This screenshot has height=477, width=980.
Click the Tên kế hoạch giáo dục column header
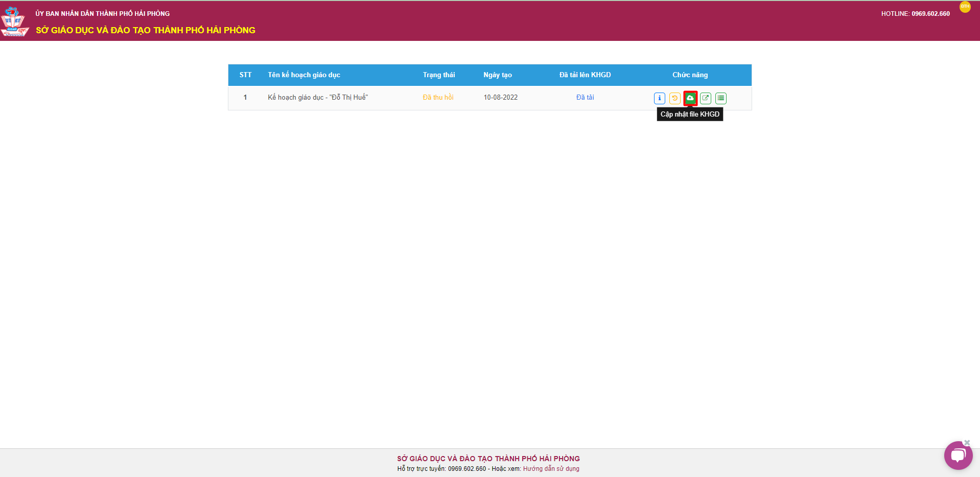tap(304, 75)
